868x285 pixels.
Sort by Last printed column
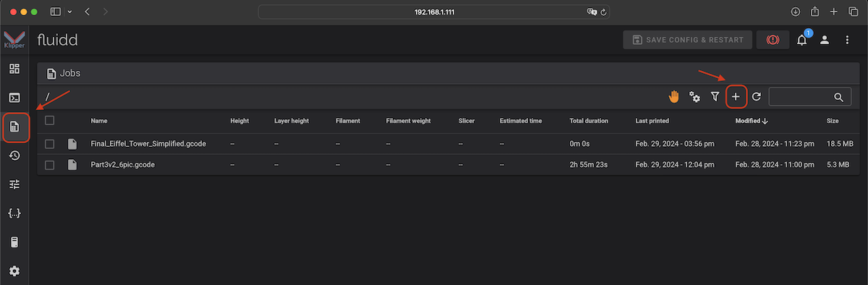pos(652,121)
